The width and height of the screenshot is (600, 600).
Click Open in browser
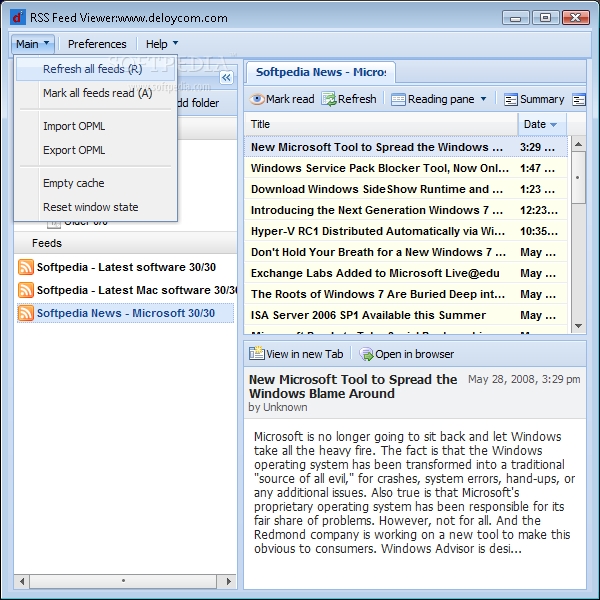click(406, 354)
